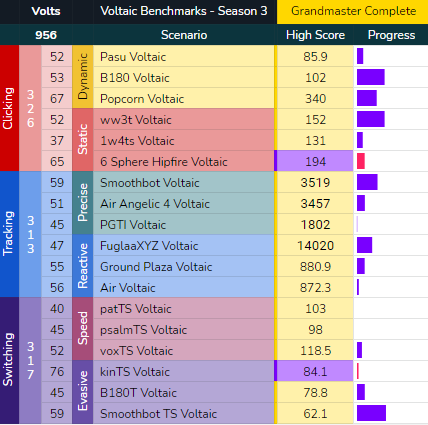Viewport: 428px width, 425px height.
Task: Click the Progress column header
Action: [391, 35]
